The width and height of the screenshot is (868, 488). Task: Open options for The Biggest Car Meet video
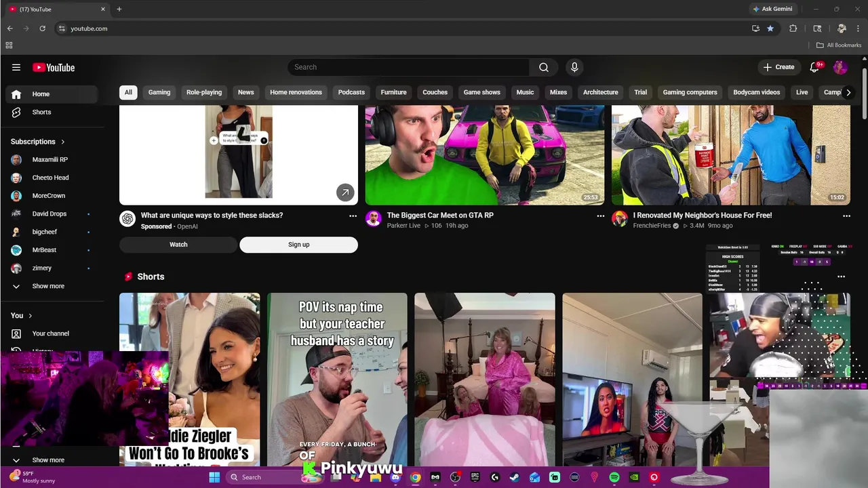click(x=600, y=216)
